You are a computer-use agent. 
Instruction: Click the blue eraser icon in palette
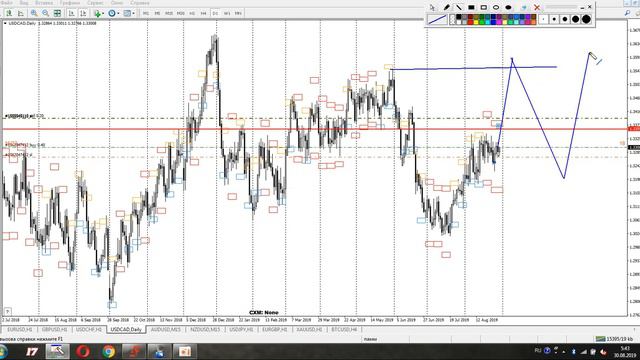[x=524, y=7]
